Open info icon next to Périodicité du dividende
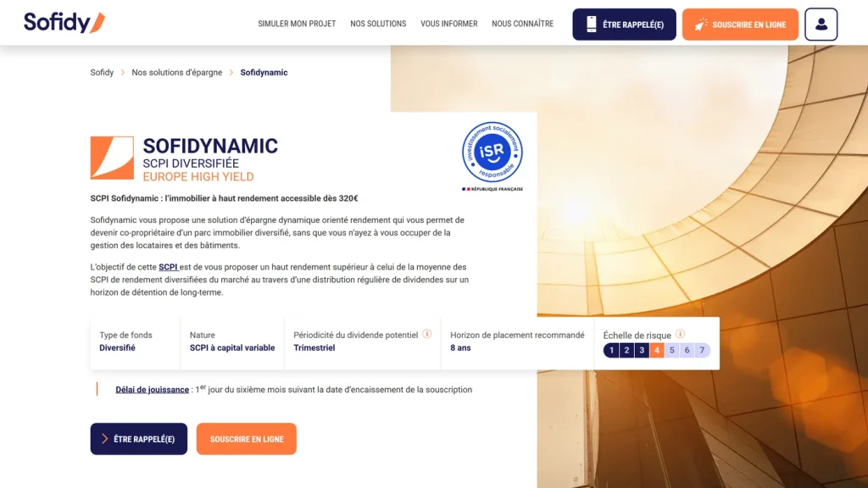The image size is (868, 488). pos(427,334)
